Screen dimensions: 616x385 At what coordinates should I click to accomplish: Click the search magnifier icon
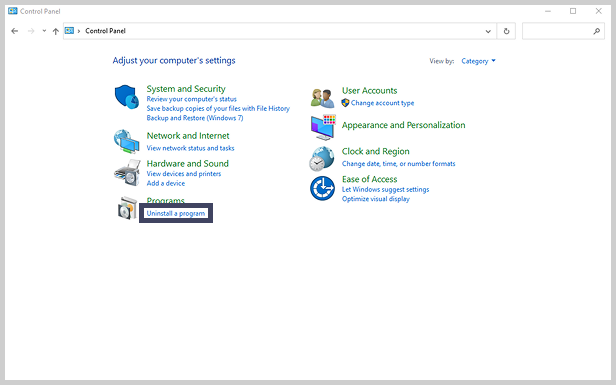[596, 31]
